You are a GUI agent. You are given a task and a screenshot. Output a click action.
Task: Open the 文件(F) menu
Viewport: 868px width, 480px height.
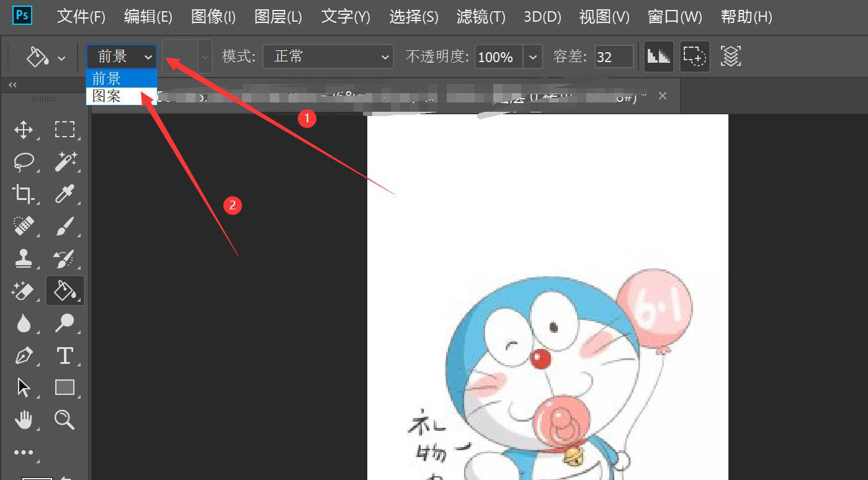pyautogui.click(x=81, y=16)
